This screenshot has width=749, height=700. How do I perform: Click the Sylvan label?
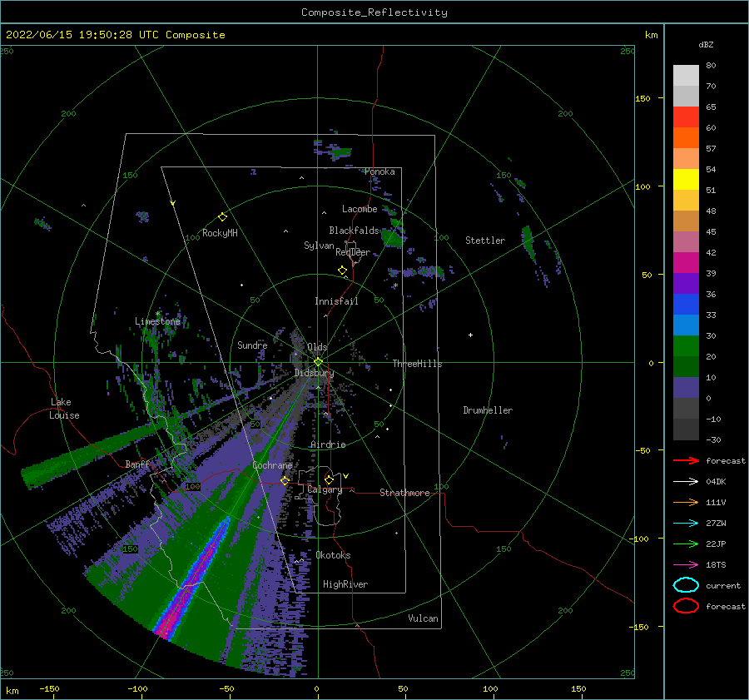click(x=319, y=246)
